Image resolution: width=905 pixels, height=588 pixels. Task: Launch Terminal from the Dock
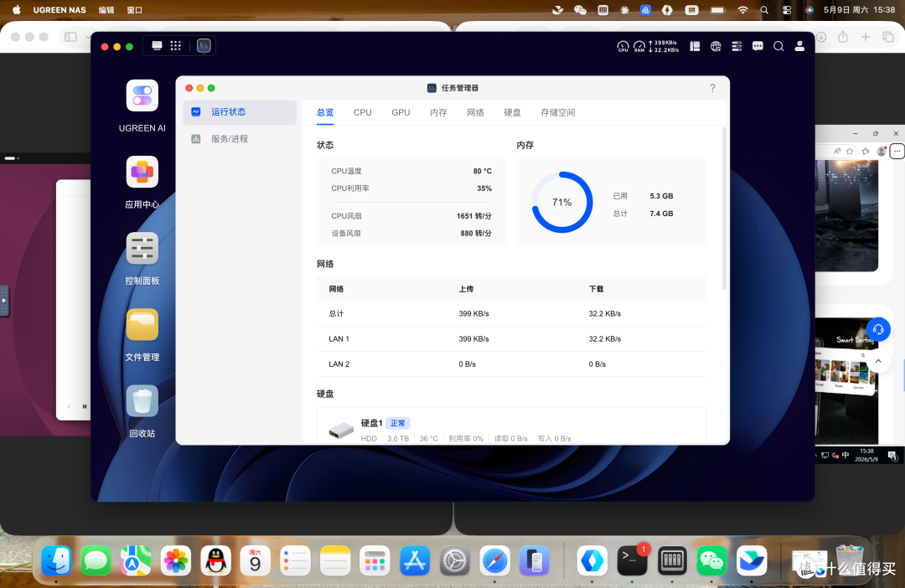[632, 560]
